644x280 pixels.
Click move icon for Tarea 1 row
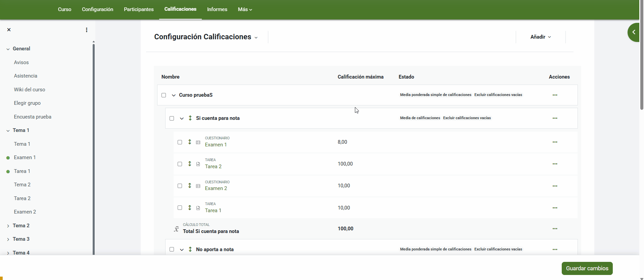[190, 208]
